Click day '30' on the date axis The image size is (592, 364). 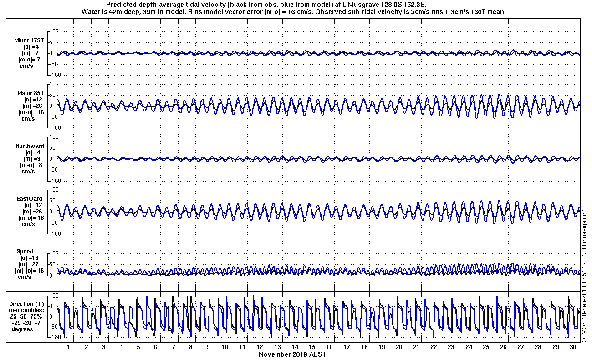573,347
